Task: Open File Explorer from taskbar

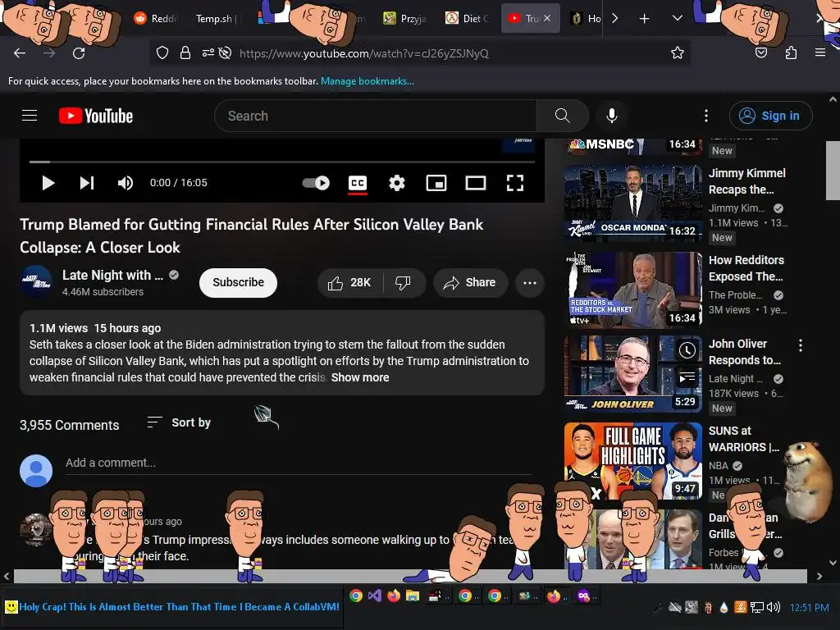Action: (x=412, y=596)
